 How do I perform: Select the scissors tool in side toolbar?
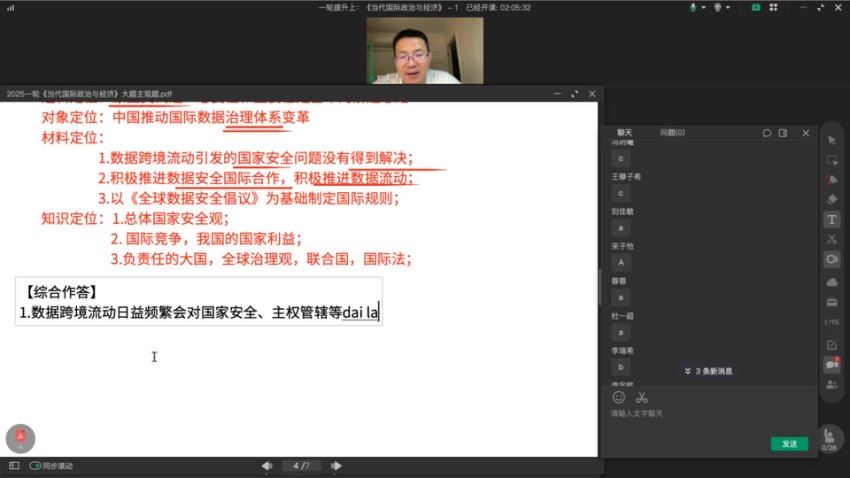point(832,239)
